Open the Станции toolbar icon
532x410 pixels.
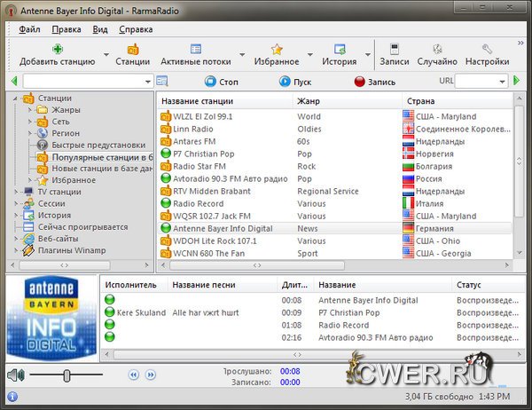[x=132, y=50]
